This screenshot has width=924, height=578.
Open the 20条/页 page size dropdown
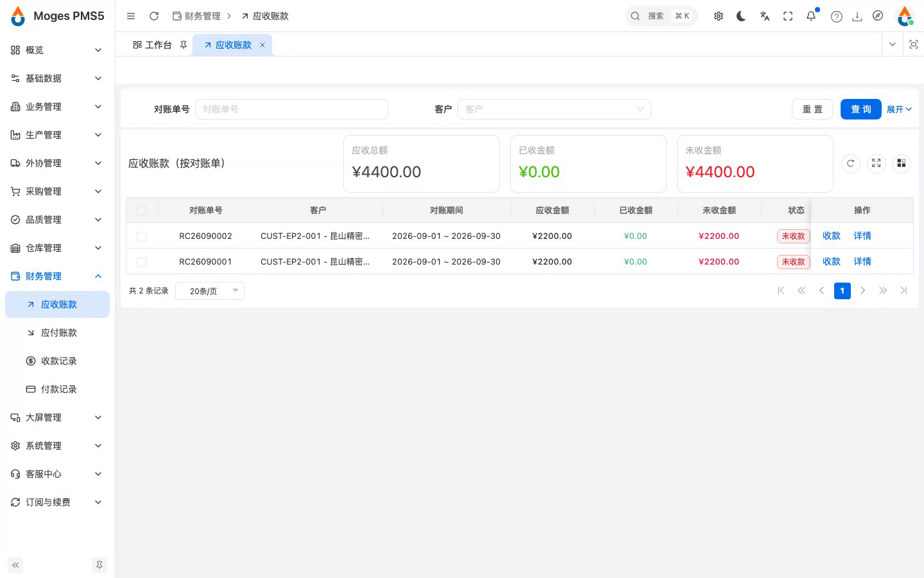(x=210, y=291)
